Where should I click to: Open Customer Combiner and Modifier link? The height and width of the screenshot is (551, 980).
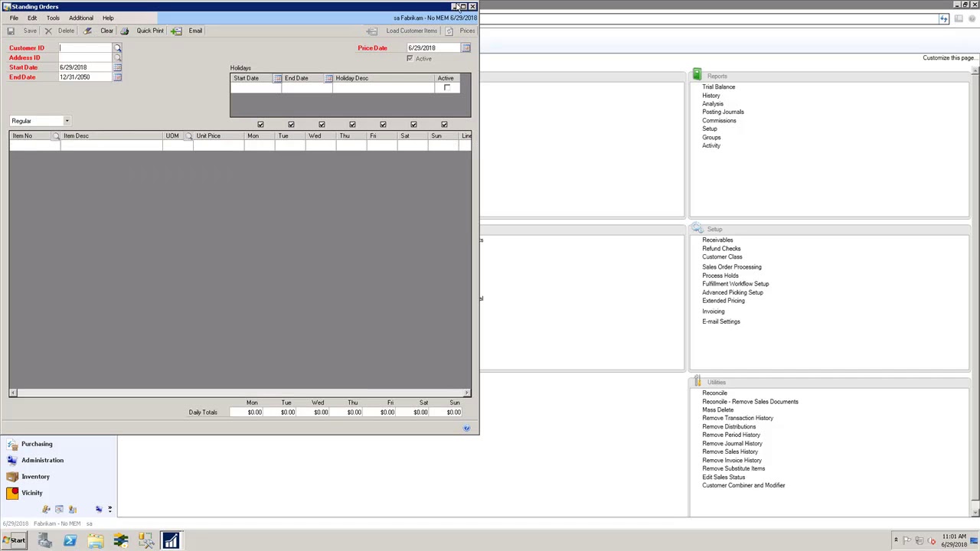click(x=743, y=485)
